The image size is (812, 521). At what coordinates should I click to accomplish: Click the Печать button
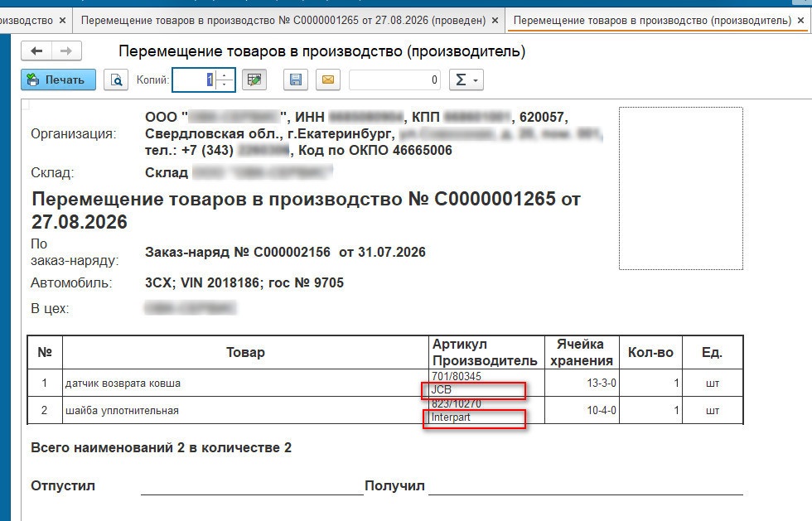pyautogui.click(x=58, y=80)
